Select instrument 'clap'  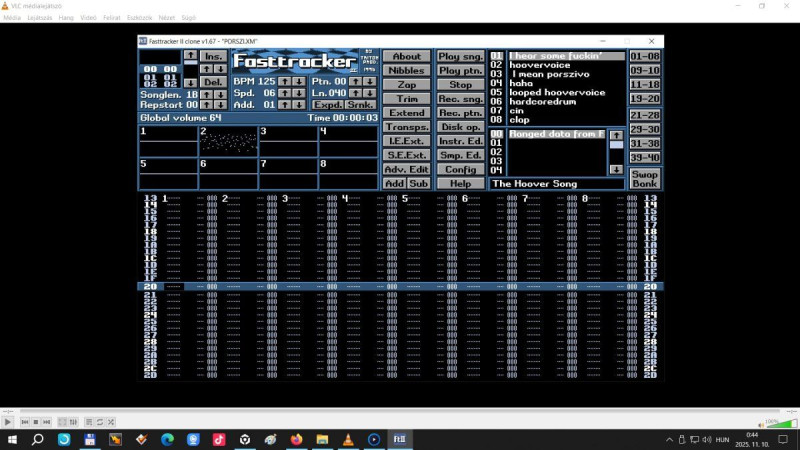tap(519, 120)
